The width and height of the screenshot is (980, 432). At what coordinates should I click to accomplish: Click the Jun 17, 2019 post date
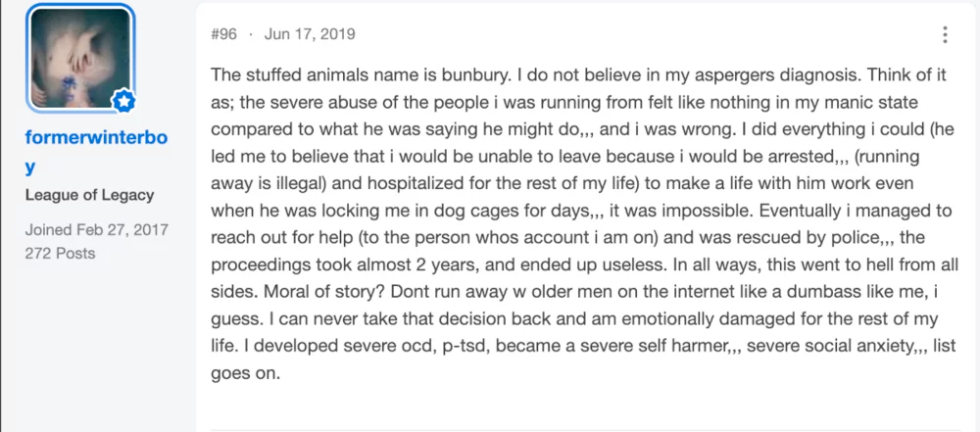coord(310,33)
